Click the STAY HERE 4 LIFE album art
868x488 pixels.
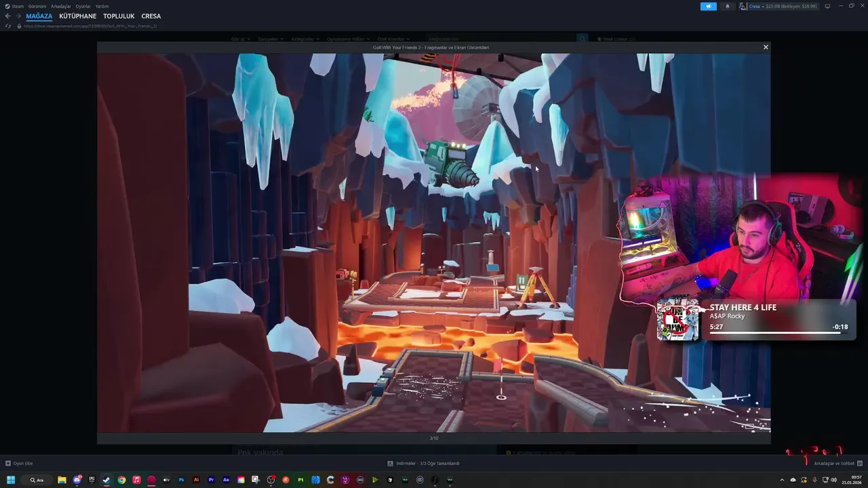pos(677,320)
